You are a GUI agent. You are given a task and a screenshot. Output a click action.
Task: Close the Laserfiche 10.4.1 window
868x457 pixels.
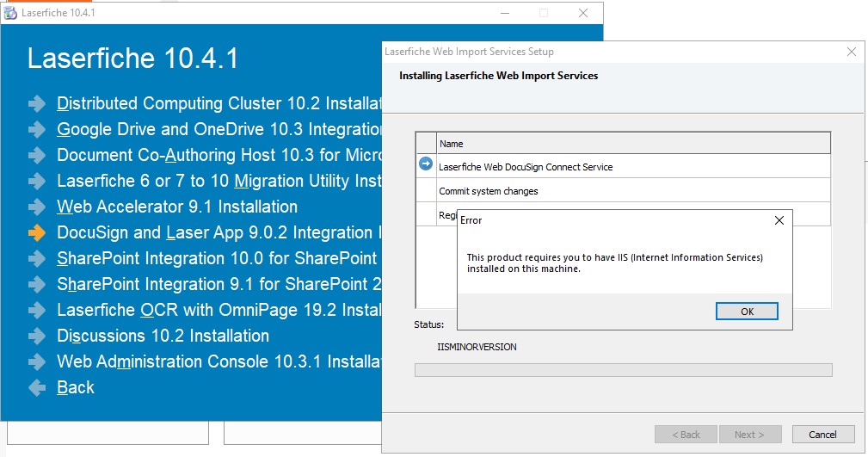[583, 13]
